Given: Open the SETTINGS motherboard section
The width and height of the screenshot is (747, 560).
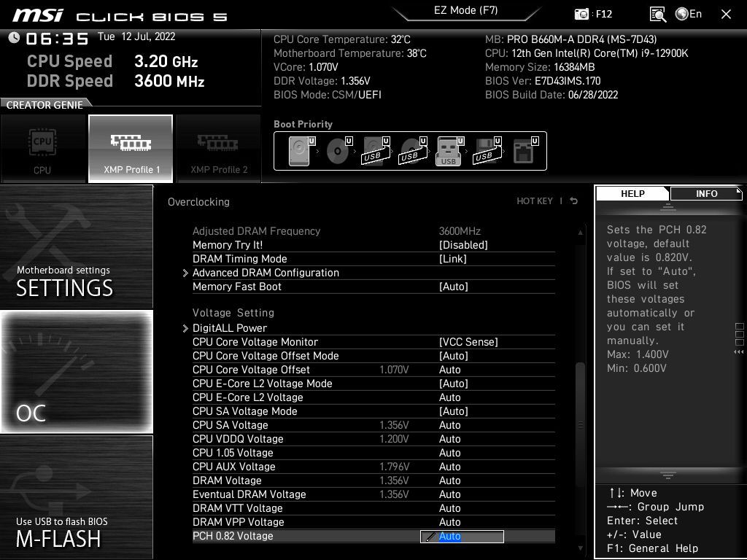Looking at the screenshot, I should (x=76, y=247).
